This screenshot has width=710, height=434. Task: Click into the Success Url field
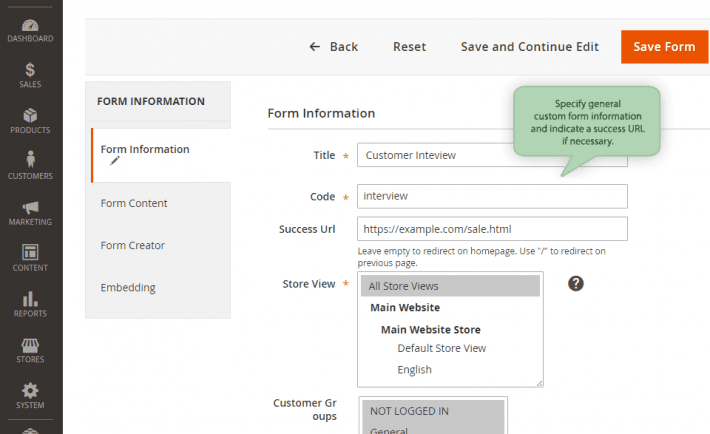click(x=492, y=229)
